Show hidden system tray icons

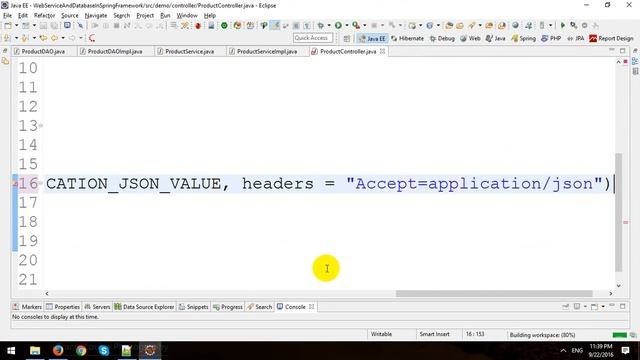tap(563, 351)
